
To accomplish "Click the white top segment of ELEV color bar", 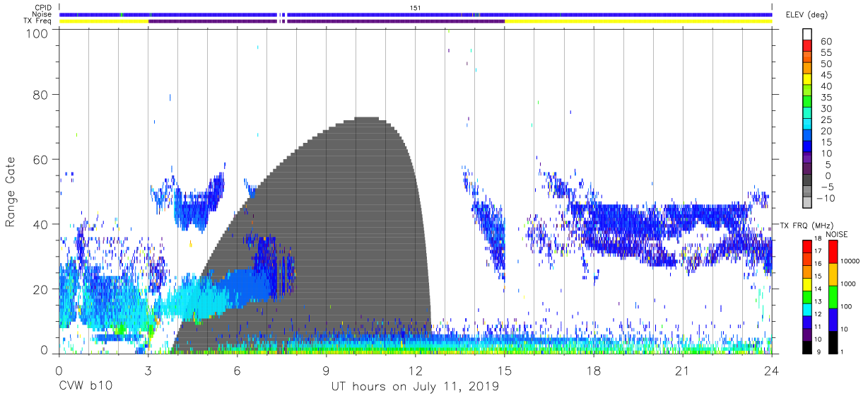I will [807, 35].
